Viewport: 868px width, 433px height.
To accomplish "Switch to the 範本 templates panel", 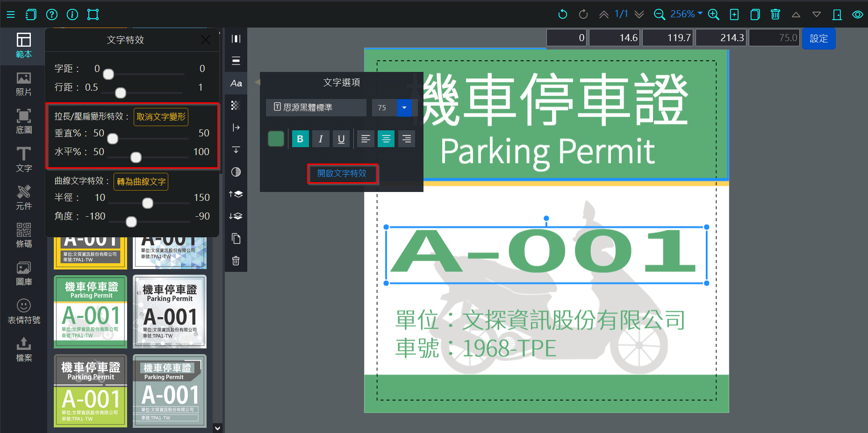I will tap(23, 45).
